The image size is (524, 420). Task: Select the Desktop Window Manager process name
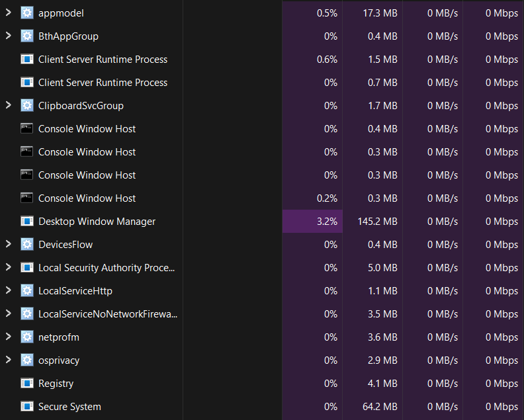pos(97,222)
